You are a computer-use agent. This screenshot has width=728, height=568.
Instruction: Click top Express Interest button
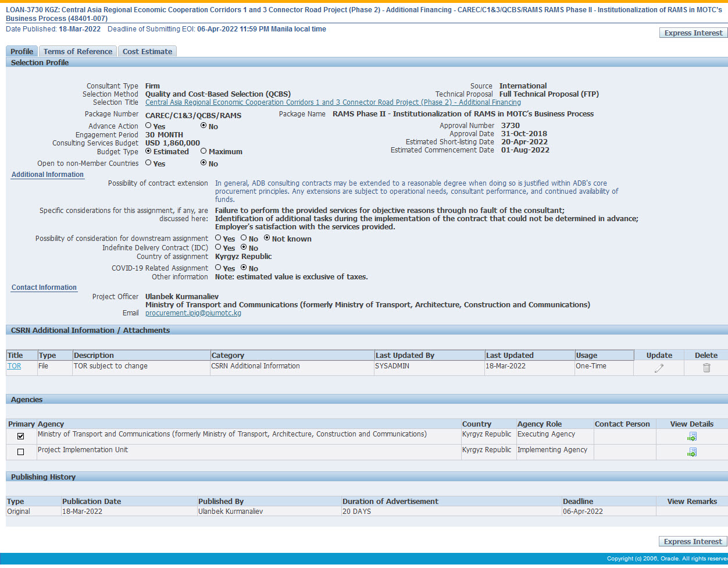[x=693, y=33]
